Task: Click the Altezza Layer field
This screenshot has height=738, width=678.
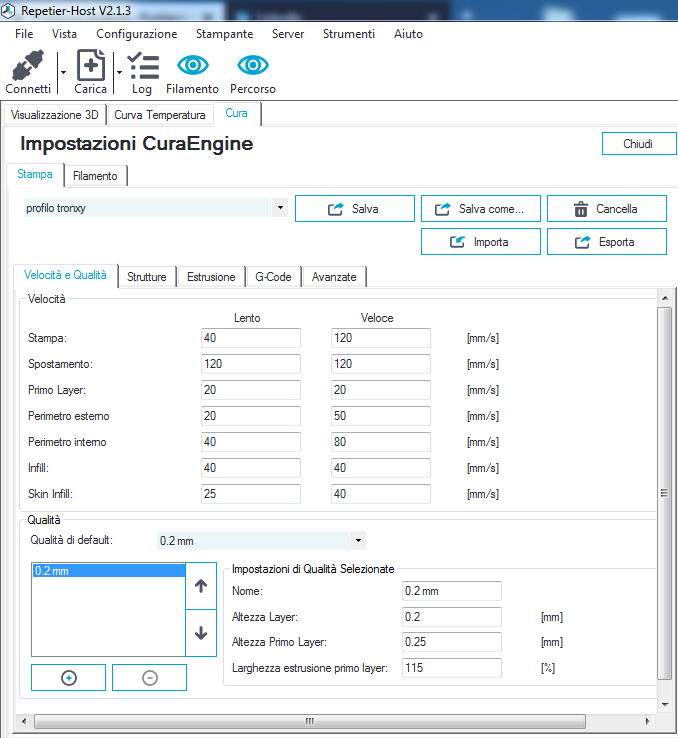Action: (x=452, y=617)
